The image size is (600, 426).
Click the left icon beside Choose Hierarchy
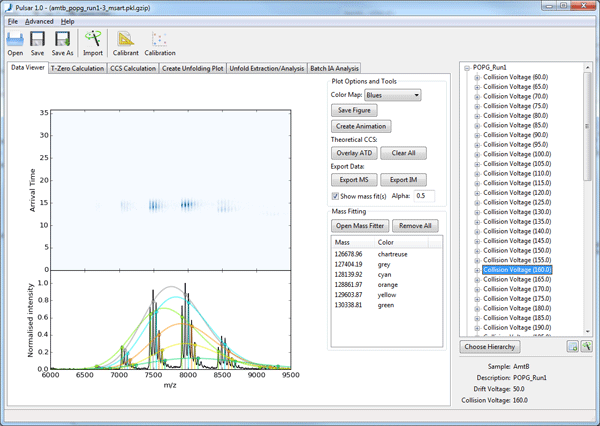(x=572, y=346)
